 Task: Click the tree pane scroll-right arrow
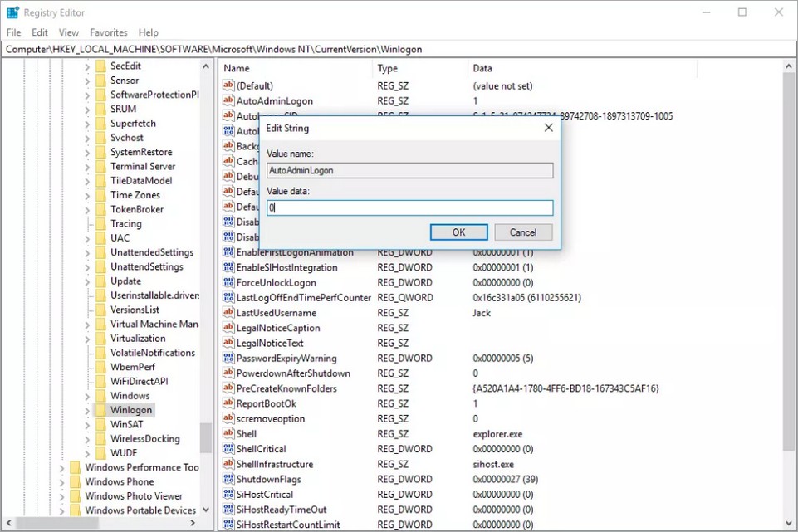(193, 522)
